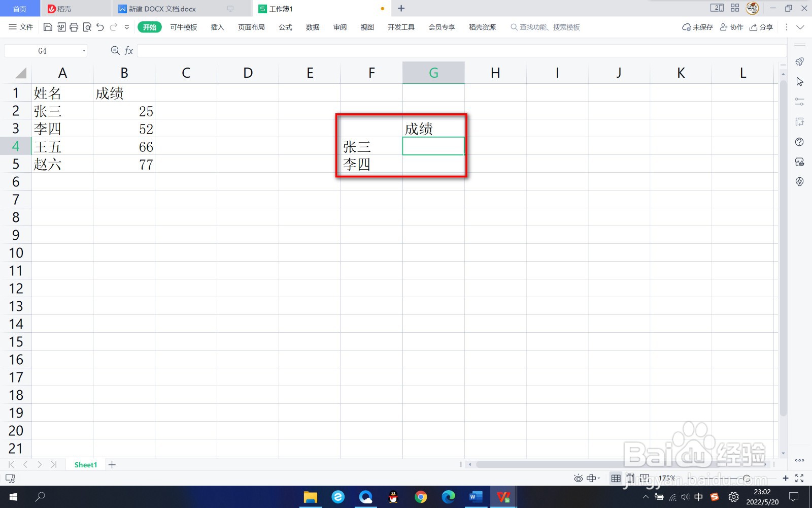Open the settings sliders icon in sidebar
Screen dimensions: 812x508
(x=800, y=102)
